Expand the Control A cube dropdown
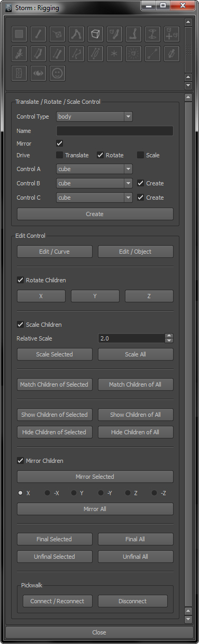Image resolution: width=199 pixels, height=644 pixels. coord(94,169)
